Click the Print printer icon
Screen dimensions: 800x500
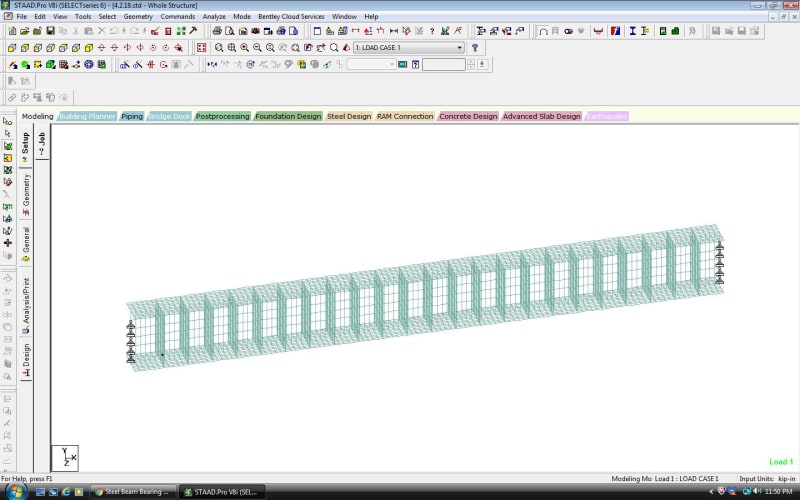click(217, 31)
